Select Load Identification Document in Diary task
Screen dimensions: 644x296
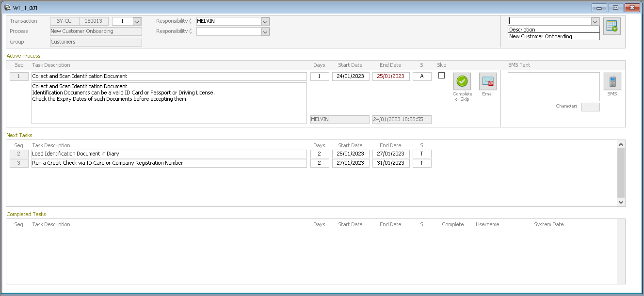click(169, 154)
